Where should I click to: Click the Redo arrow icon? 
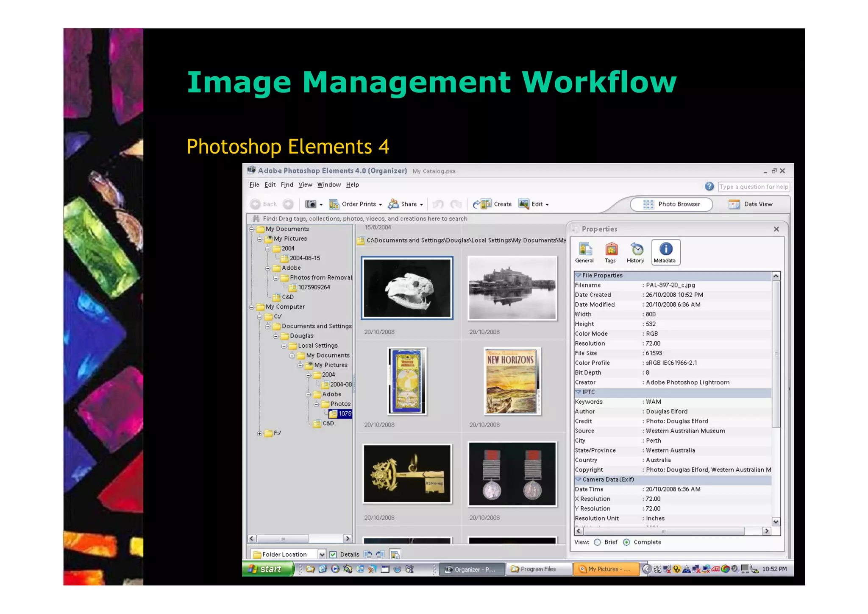tap(456, 204)
